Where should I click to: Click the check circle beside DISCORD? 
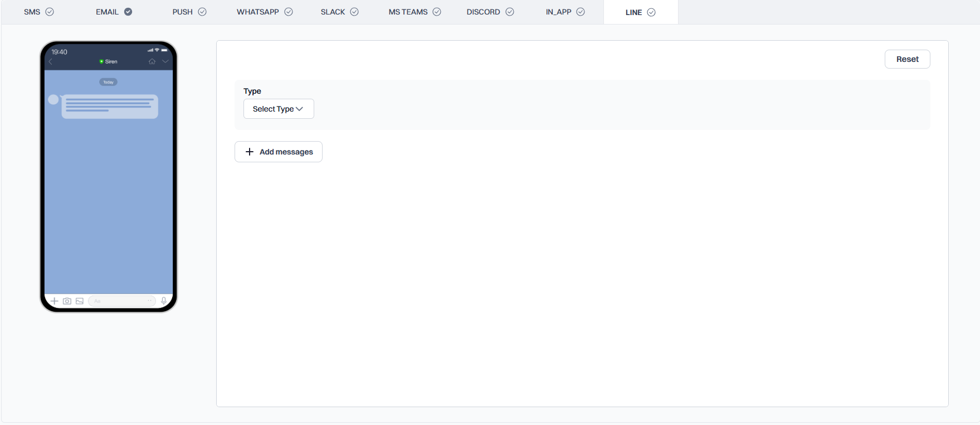click(510, 12)
